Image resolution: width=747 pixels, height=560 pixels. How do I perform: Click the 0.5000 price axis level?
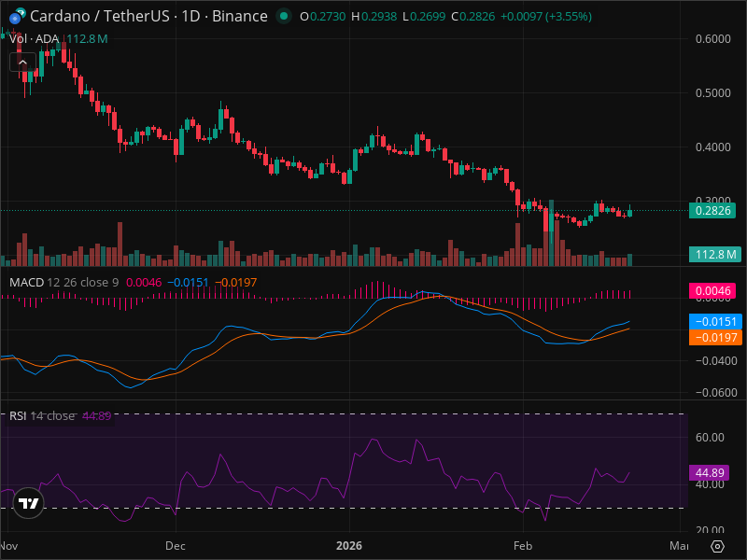coord(712,92)
